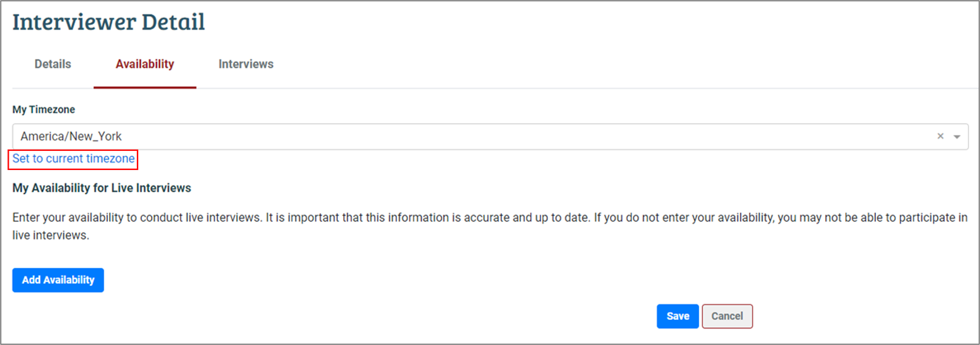Expand the My Timezone dropdown arrow

pyautogui.click(x=957, y=137)
